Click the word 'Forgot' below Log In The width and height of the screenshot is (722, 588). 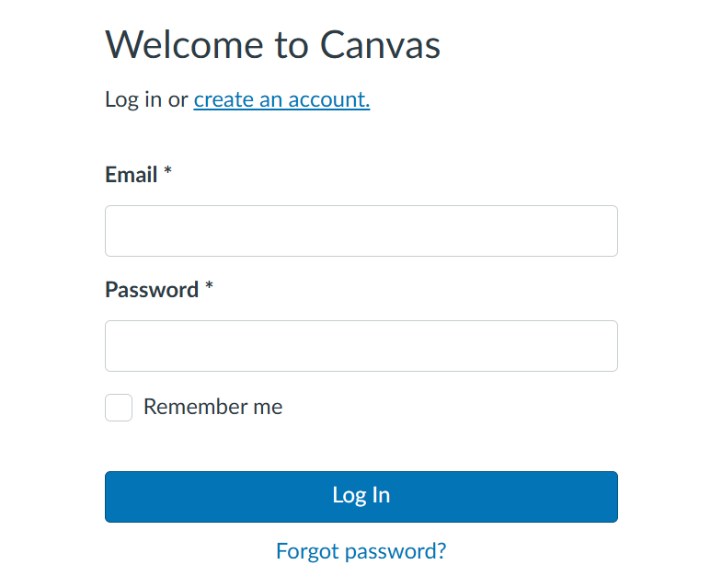(x=307, y=551)
